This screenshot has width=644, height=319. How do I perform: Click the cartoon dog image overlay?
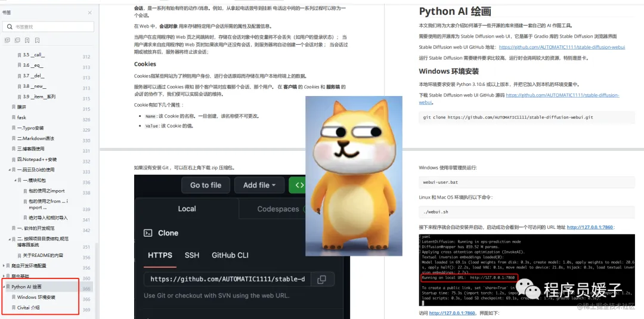click(354, 176)
